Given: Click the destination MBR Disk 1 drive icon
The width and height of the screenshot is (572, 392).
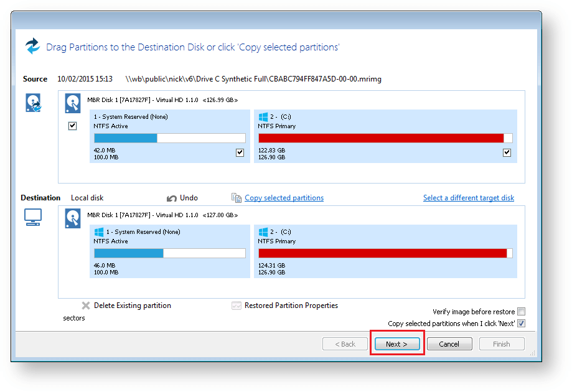Looking at the screenshot, I should coord(73,218).
